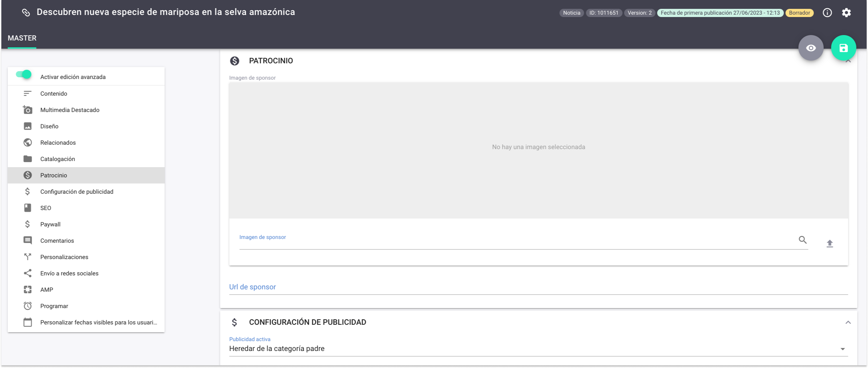This screenshot has height=368, width=868.
Task: Click the AMP puzzle icon
Action: pyautogui.click(x=28, y=289)
